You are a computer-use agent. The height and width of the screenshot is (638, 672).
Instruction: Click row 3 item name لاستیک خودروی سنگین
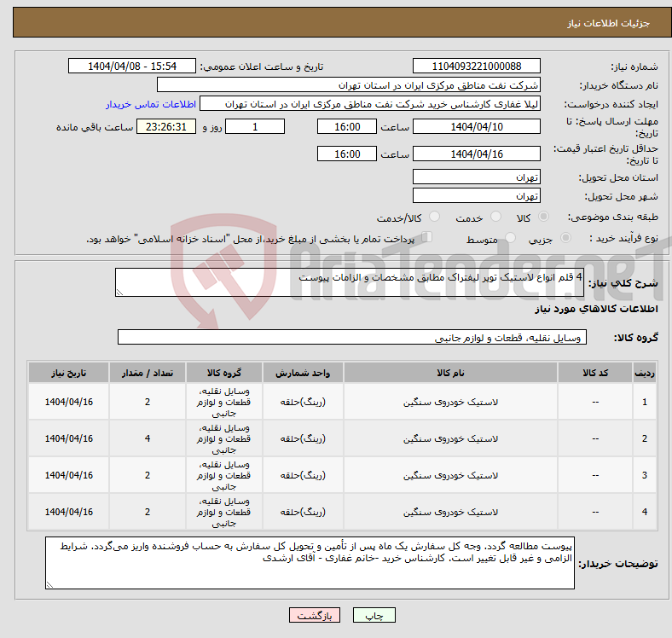click(x=450, y=475)
